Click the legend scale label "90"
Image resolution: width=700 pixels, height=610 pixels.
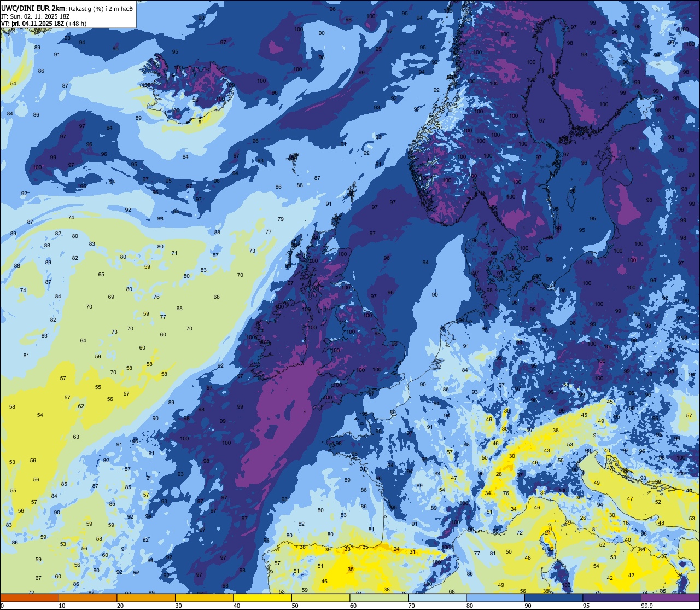(x=528, y=606)
